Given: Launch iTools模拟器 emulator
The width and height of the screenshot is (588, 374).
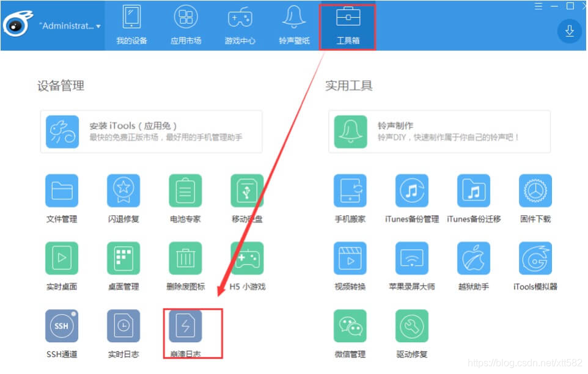Looking at the screenshot, I should tap(535, 258).
